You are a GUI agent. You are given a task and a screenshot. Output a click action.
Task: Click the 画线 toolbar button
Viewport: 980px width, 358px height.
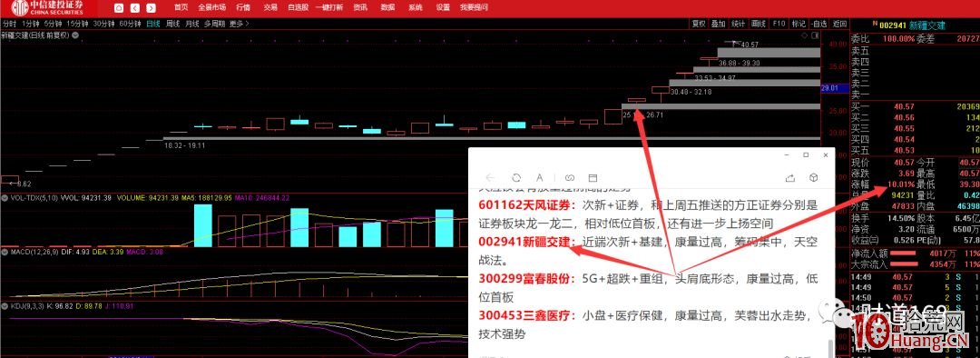coord(759,24)
